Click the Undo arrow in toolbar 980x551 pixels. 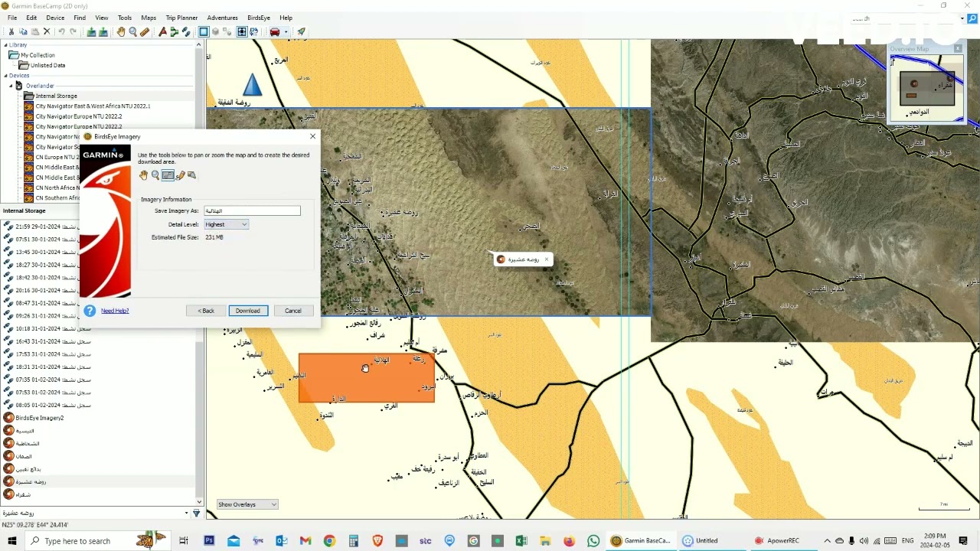61,32
